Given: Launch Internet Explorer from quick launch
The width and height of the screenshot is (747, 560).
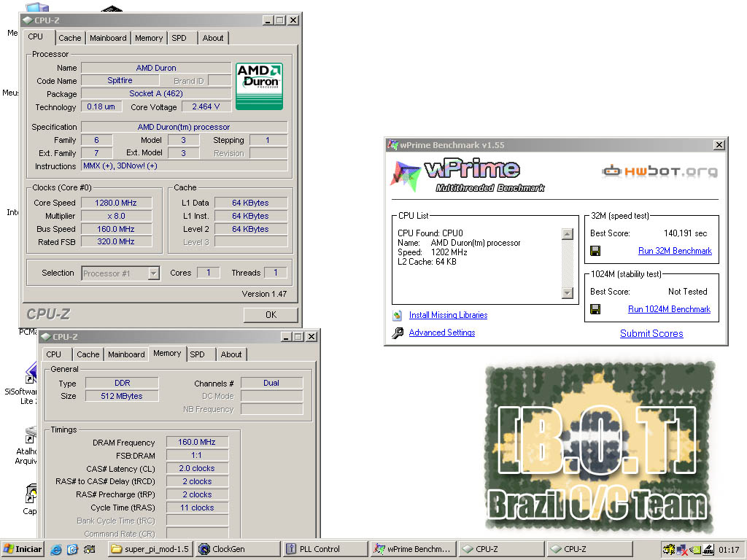Looking at the screenshot, I should (x=55, y=549).
